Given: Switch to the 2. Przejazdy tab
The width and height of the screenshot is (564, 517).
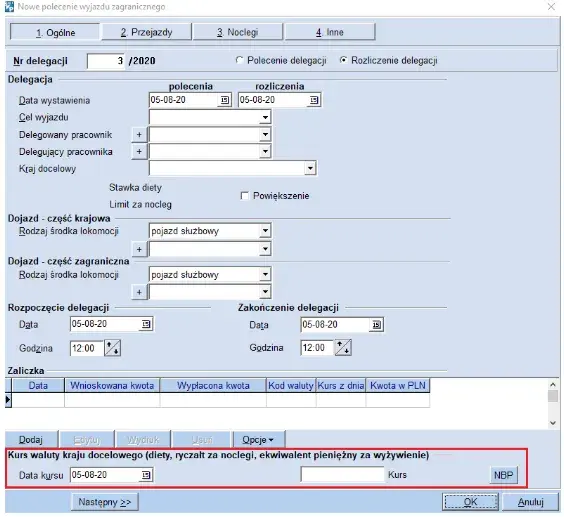Looking at the screenshot, I should coord(146,32).
